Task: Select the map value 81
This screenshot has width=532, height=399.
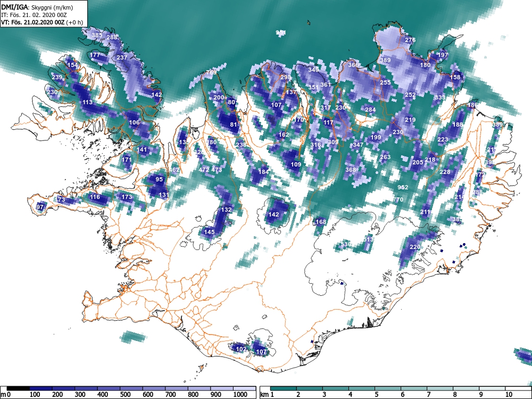Action: (x=234, y=124)
